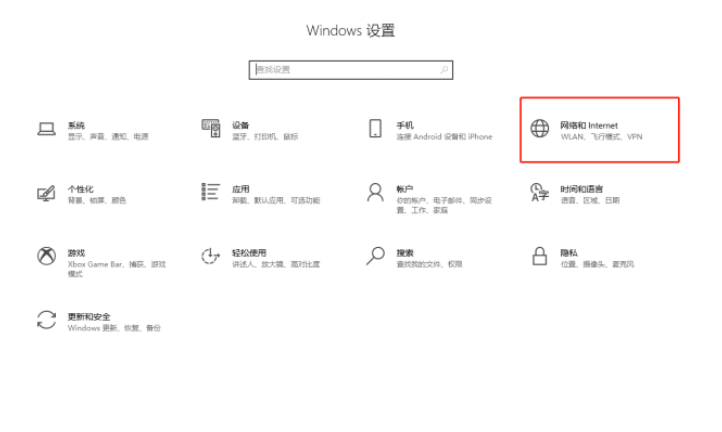Select the 更新和安全 title text

(x=89, y=316)
